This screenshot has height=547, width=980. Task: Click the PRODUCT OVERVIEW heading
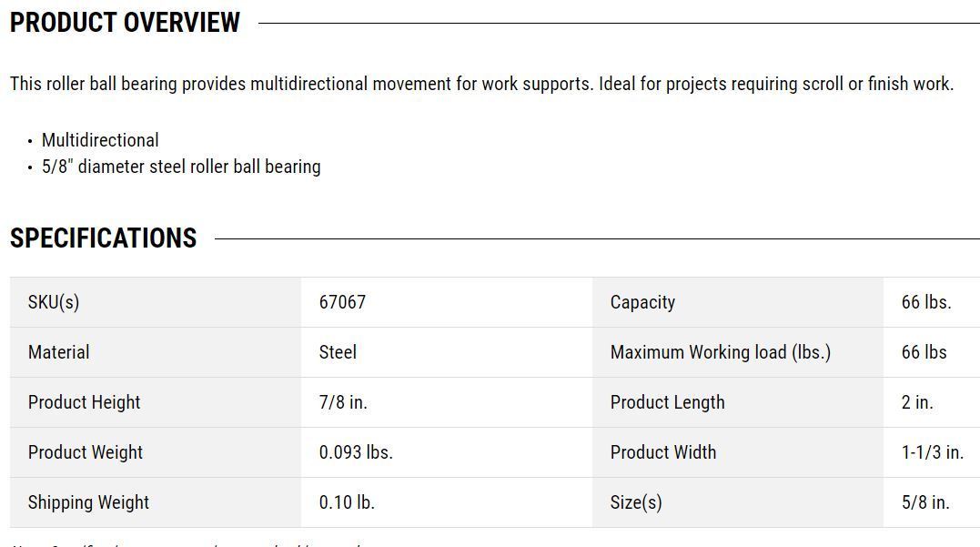pyautogui.click(x=125, y=23)
